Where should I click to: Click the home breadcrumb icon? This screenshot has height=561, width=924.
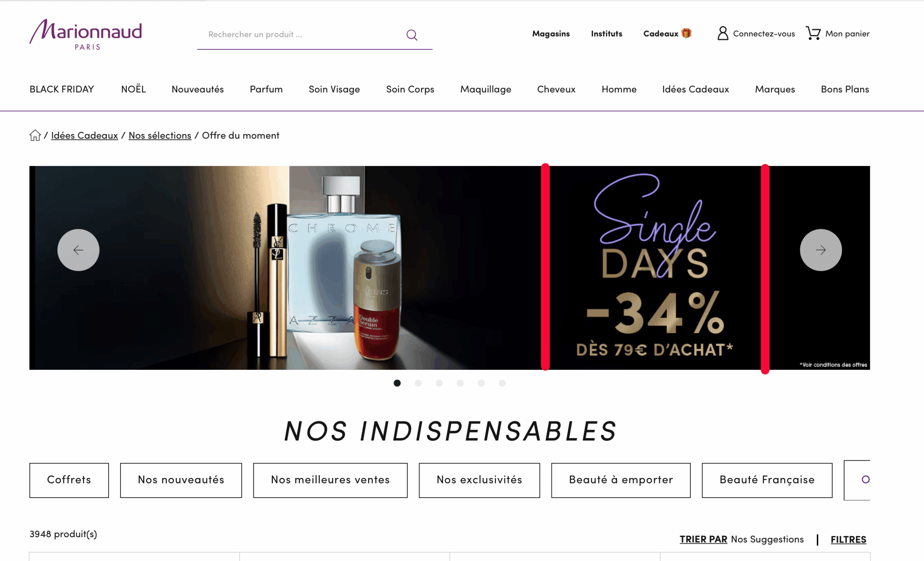(35, 135)
